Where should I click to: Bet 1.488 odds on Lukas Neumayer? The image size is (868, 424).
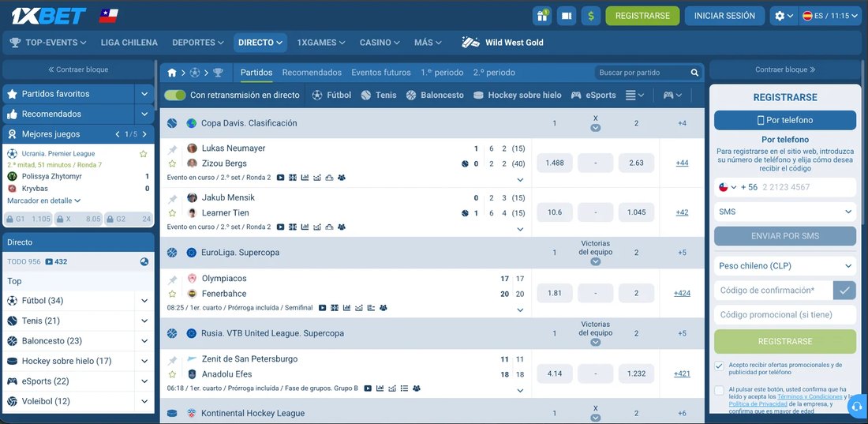[x=555, y=163]
